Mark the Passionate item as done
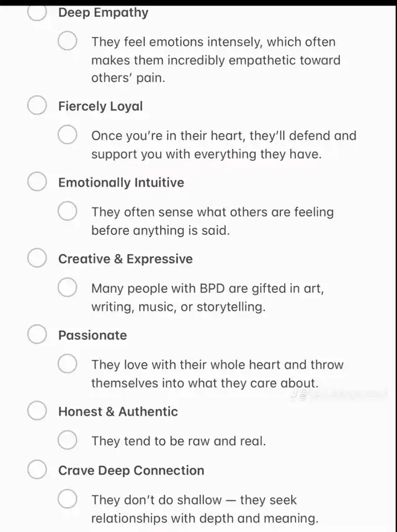397x532 pixels. coord(37,334)
